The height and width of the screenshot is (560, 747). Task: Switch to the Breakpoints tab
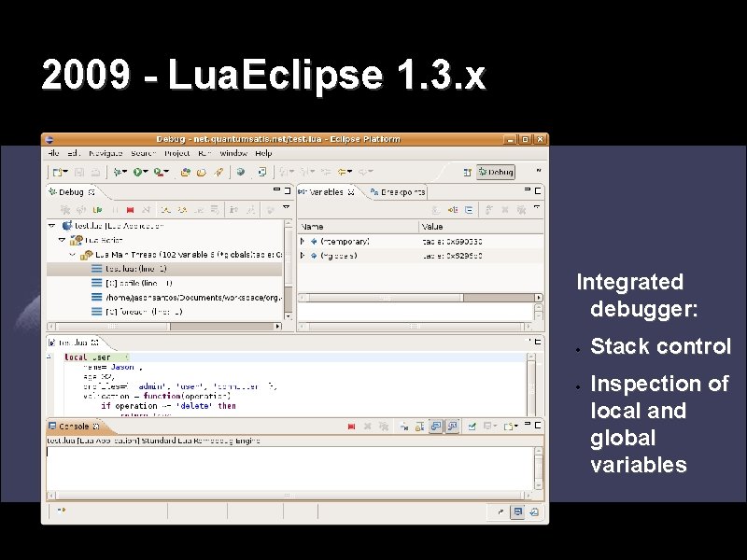click(x=398, y=192)
